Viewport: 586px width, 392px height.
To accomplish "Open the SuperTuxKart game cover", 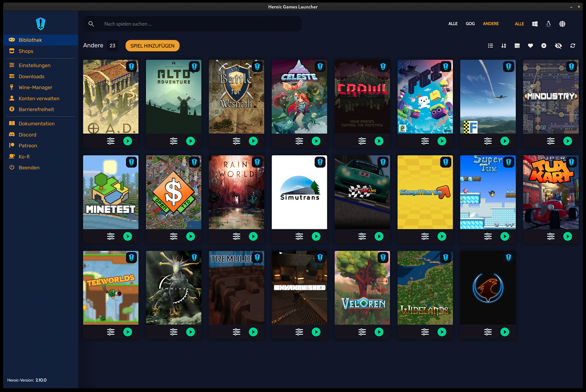I will pos(551,192).
